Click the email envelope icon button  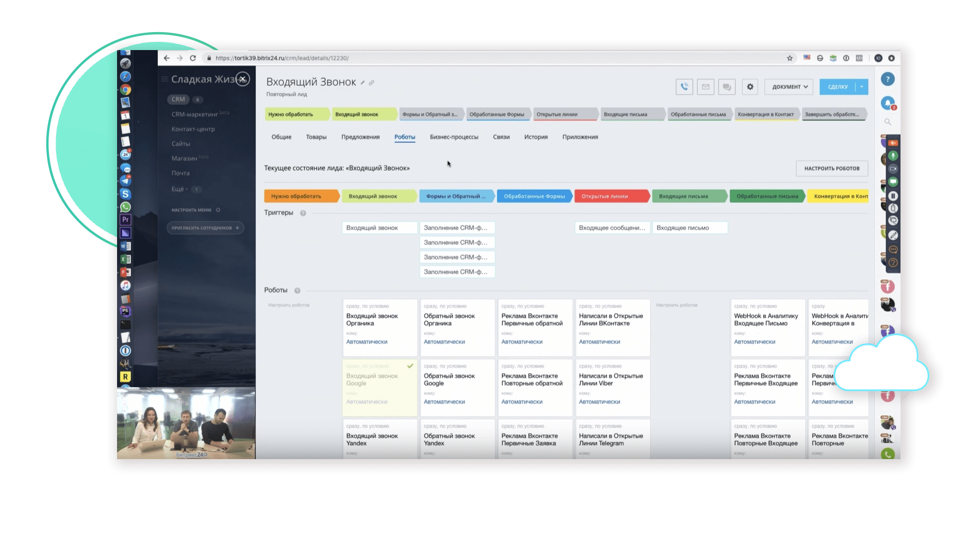coord(706,86)
